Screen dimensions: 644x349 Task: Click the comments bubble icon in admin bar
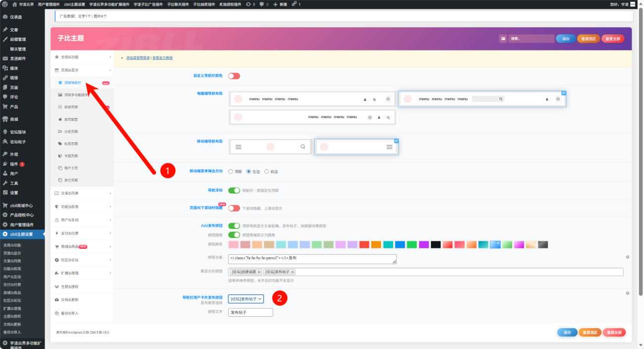coord(263,4)
